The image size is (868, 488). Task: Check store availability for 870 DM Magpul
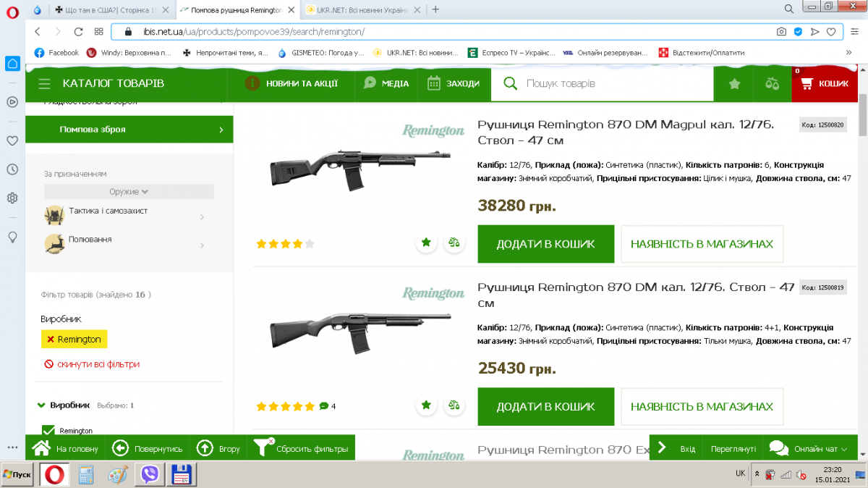click(x=702, y=244)
